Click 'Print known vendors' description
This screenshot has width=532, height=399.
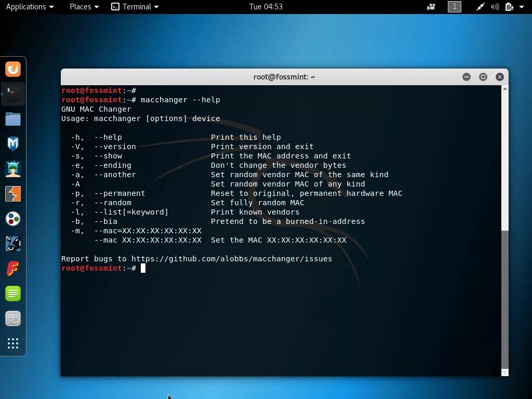click(x=255, y=212)
